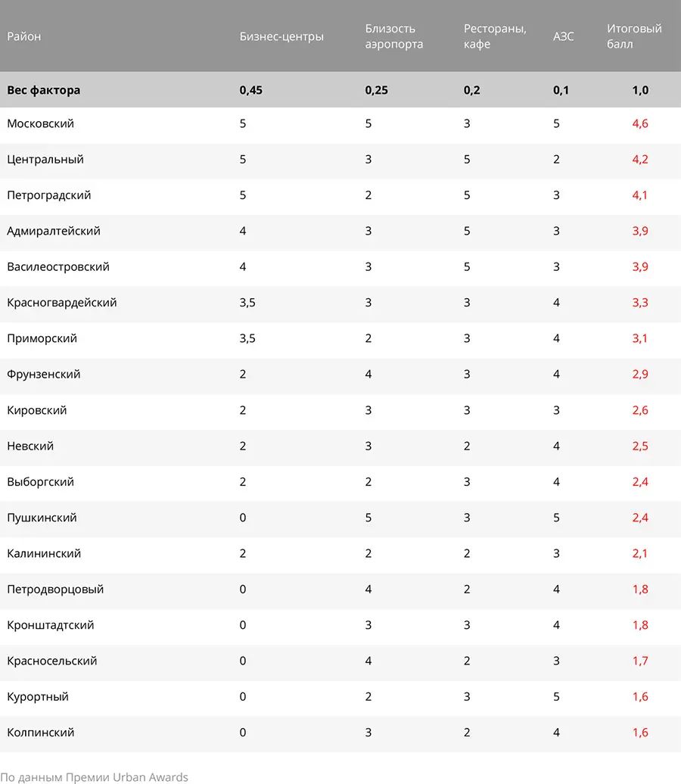The width and height of the screenshot is (681, 784).
Task: Click the "Кронштадтский" district name
Action: click(51, 625)
